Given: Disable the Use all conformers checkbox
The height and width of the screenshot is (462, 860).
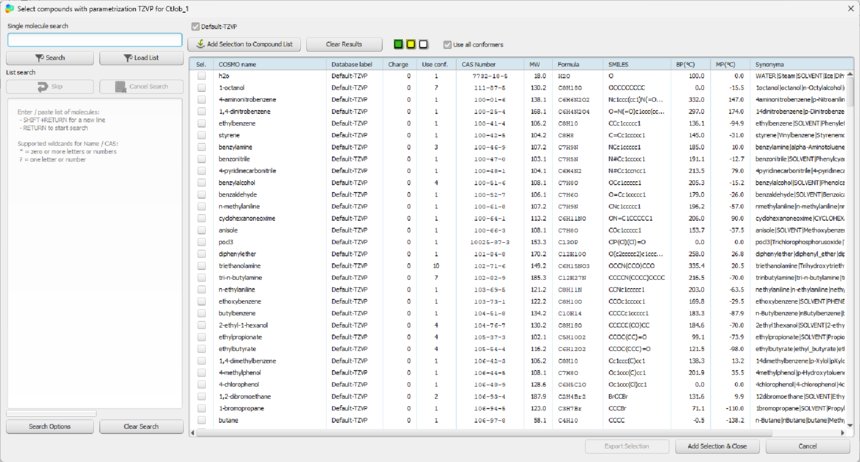Looking at the screenshot, I should click(447, 45).
